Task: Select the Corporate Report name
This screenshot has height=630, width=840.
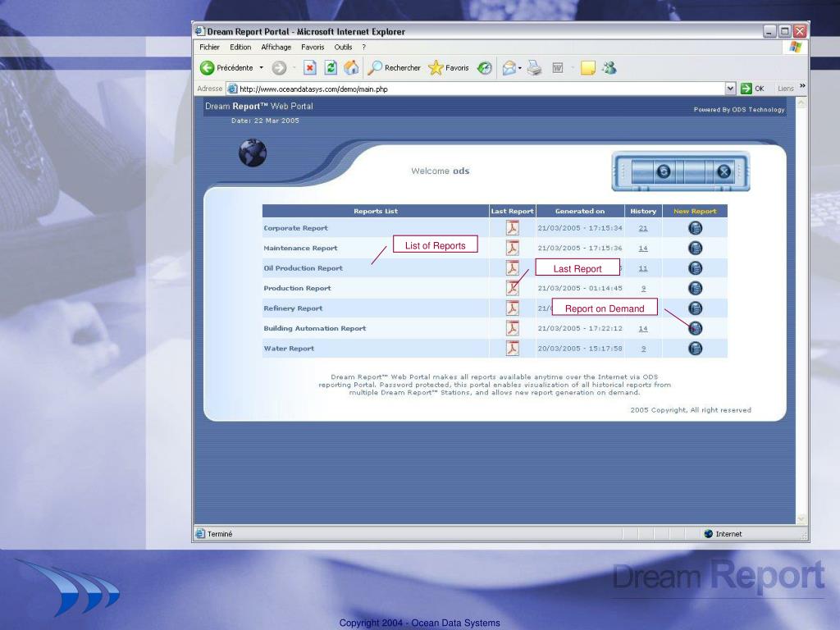Action: point(295,228)
